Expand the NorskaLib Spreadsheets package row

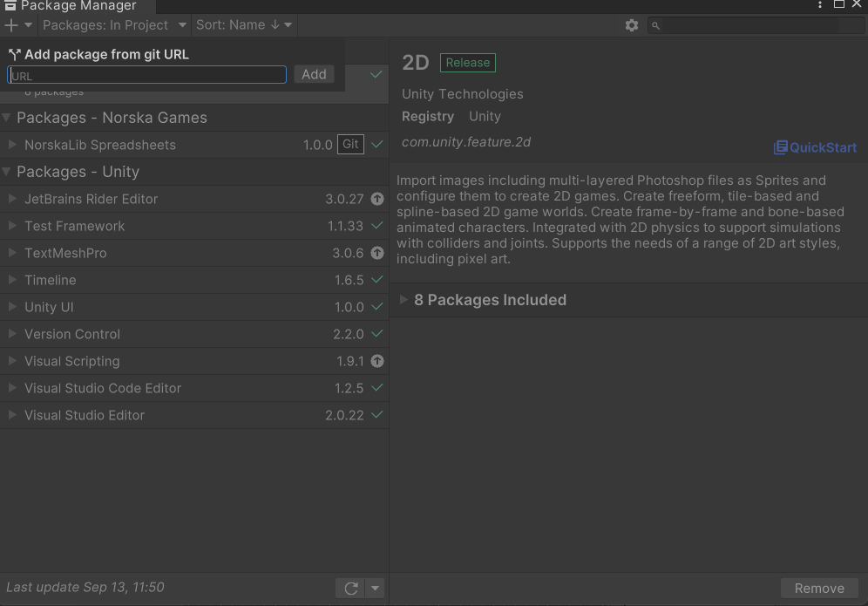12,145
